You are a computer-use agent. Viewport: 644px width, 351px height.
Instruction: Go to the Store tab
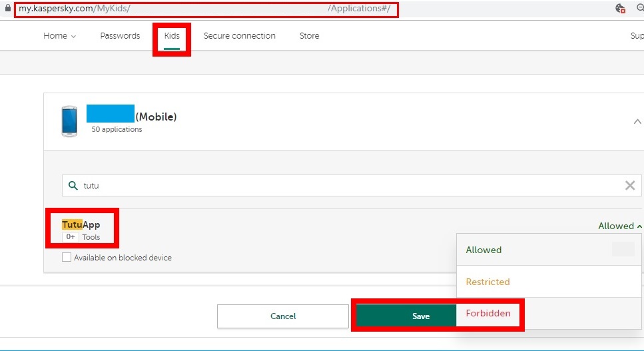click(309, 36)
